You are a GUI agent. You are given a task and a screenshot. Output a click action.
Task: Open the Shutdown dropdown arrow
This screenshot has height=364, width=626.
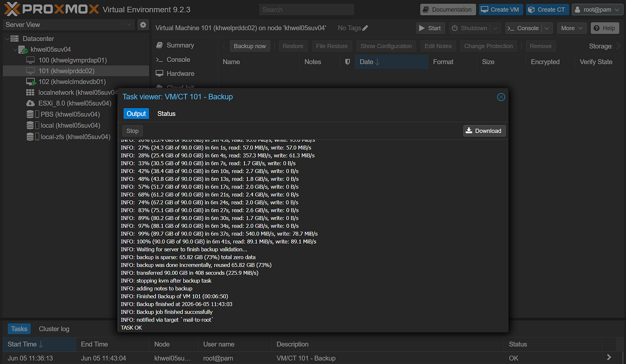point(495,28)
